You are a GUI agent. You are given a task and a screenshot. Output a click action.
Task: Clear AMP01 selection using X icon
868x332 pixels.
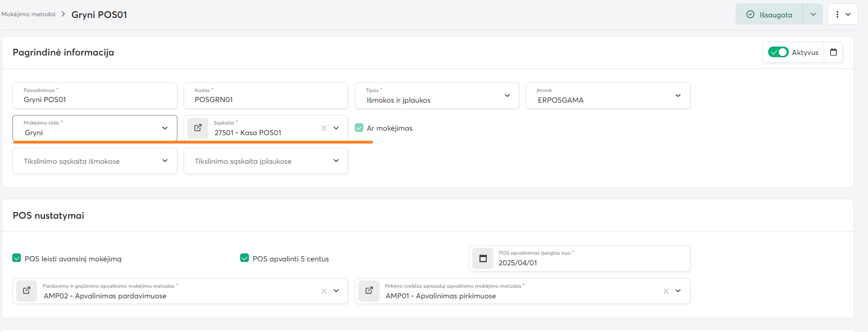666,291
